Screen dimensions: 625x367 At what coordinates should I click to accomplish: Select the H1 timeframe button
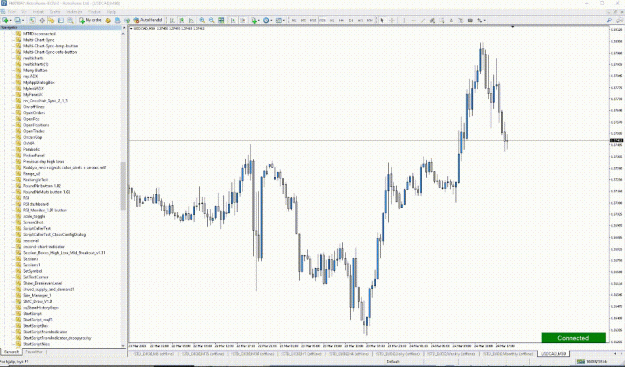click(x=332, y=20)
